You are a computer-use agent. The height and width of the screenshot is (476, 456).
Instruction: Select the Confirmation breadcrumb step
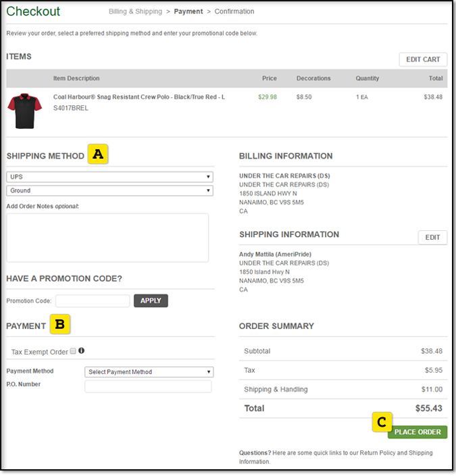(x=234, y=11)
